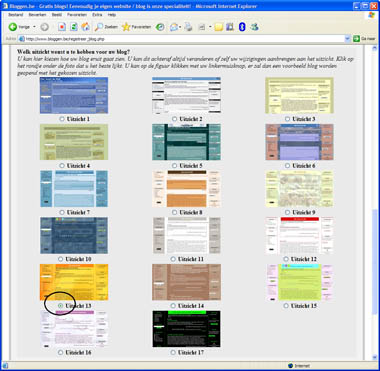The height and width of the screenshot is (371, 380).
Task: Open the Favorieten star panel
Action: (x=136, y=27)
